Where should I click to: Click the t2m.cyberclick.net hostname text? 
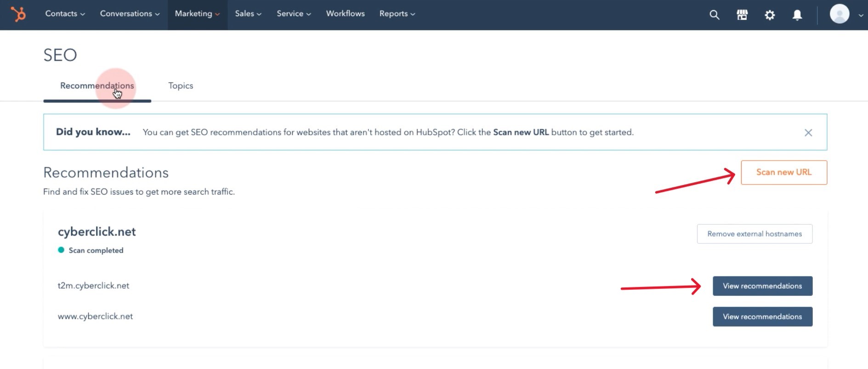[93, 286]
